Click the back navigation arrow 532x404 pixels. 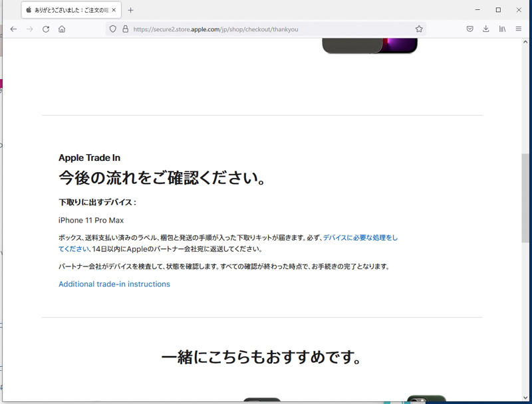point(13,29)
